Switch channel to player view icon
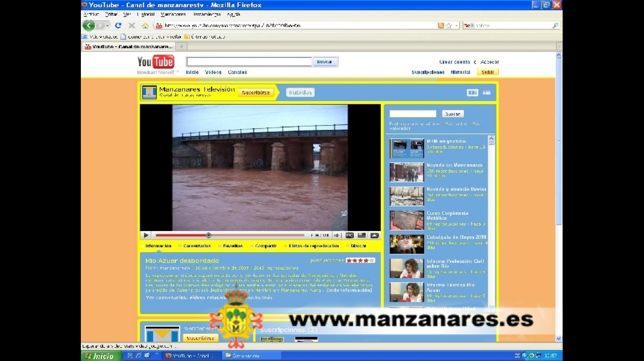Viewport: 644px width, 361px height. click(x=472, y=93)
